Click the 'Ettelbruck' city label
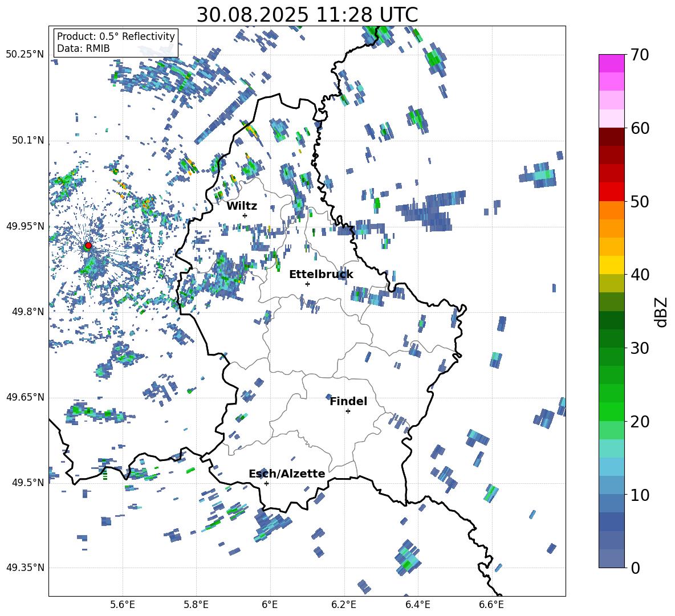The width and height of the screenshot is (675, 616). [321, 274]
